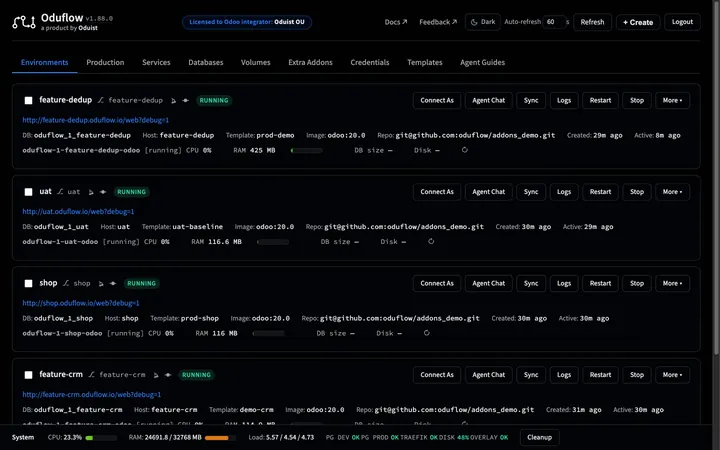Click the refresh stats icon in uat card
Viewport: 720px width, 450px height.
click(431, 241)
